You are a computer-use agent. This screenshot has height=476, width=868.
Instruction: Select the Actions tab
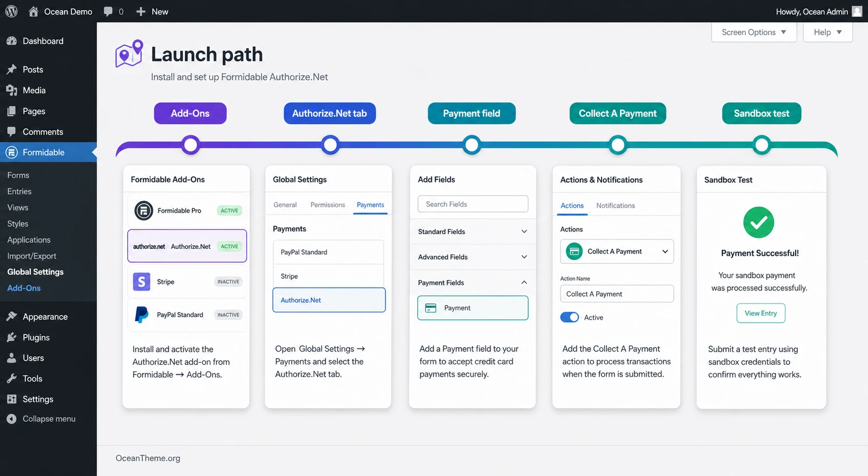coord(572,205)
